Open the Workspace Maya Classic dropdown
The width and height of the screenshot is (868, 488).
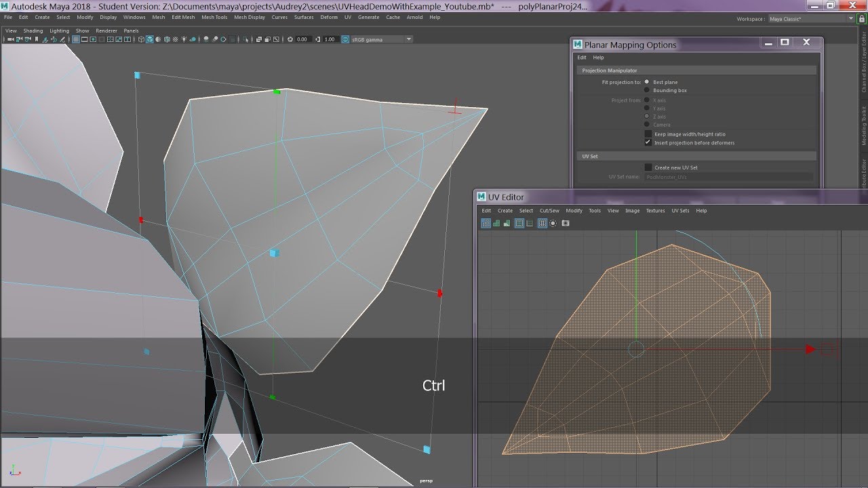pos(812,19)
